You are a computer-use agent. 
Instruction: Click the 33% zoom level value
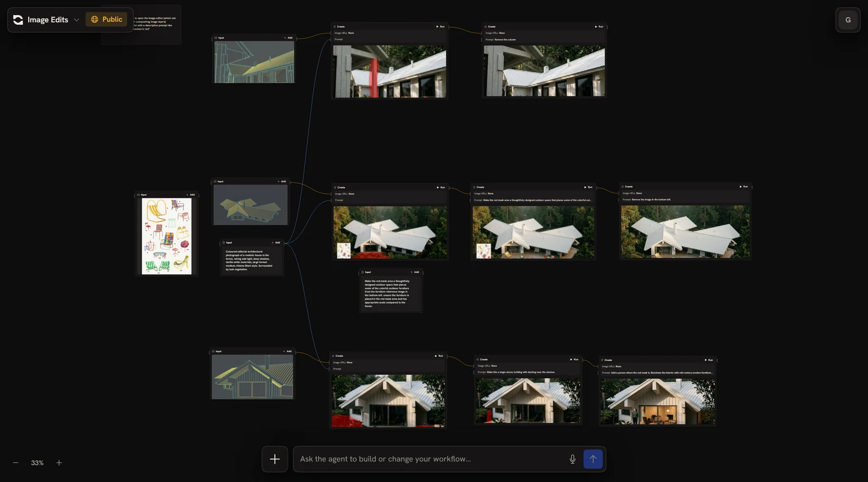click(x=37, y=462)
